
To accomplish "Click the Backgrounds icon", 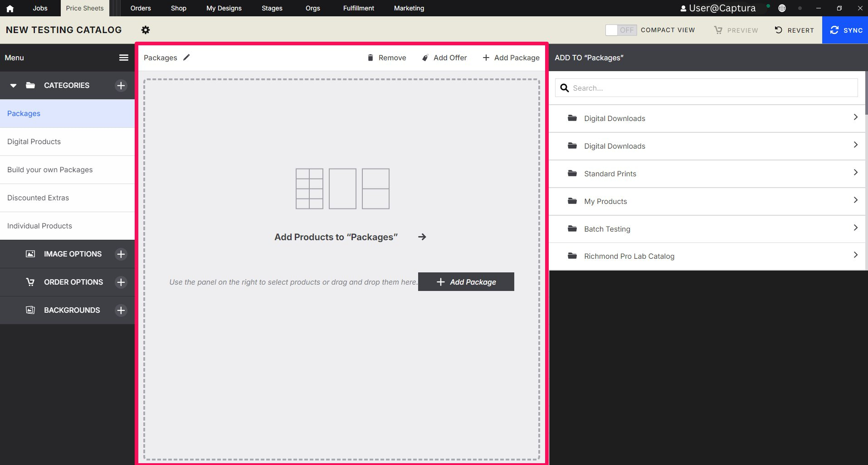I will coord(30,310).
